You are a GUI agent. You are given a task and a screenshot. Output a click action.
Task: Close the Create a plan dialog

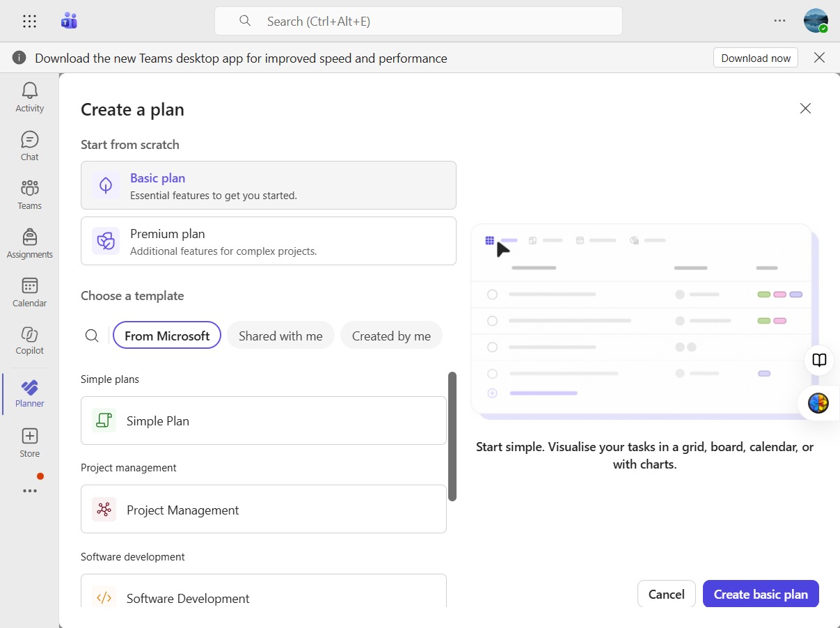[805, 109]
